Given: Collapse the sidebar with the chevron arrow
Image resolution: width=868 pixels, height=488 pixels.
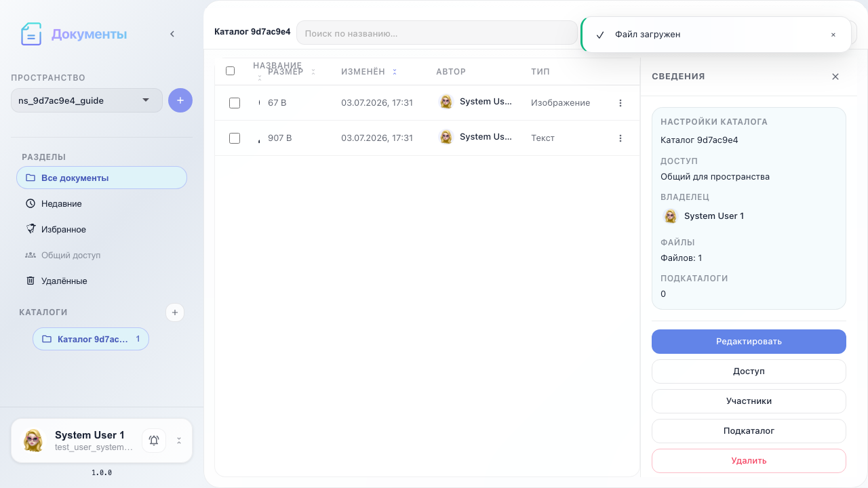Looking at the screenshot, I should coord(172,34).
